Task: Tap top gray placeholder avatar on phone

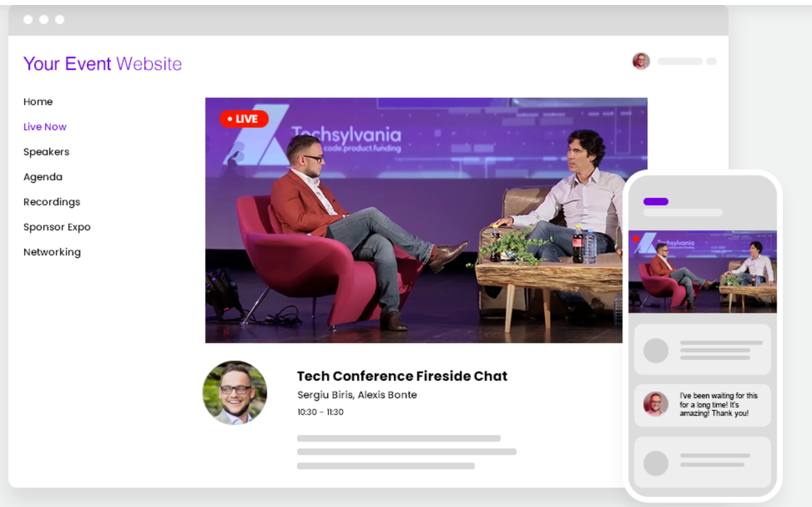Action: 656,350
